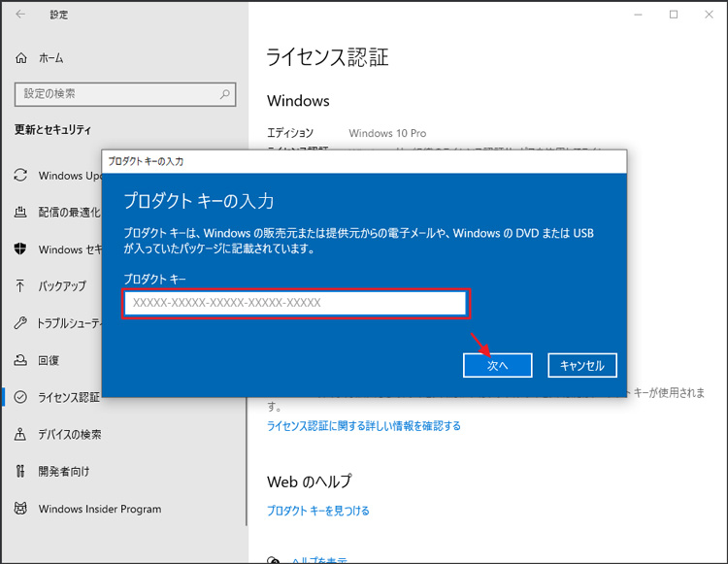Viewport: 728px width, 564px height.
Task: Click the Windows セキュリティ shield icon
Action: [20, 249]
